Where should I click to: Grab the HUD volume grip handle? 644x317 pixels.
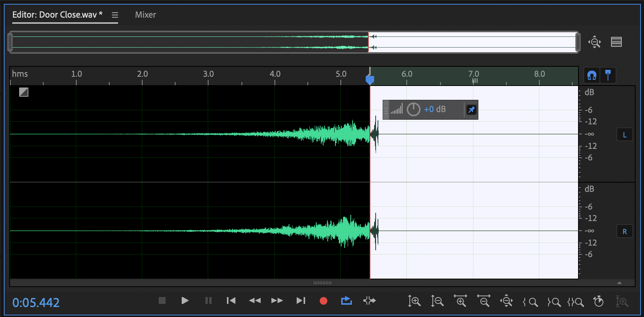386,109
